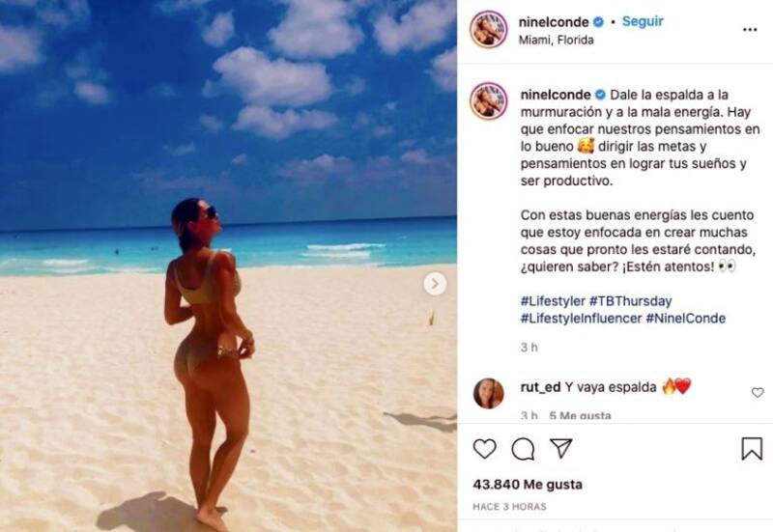The image size is (773, 532).
Task: Click the beach photo
Action: [x=228, y=266]
